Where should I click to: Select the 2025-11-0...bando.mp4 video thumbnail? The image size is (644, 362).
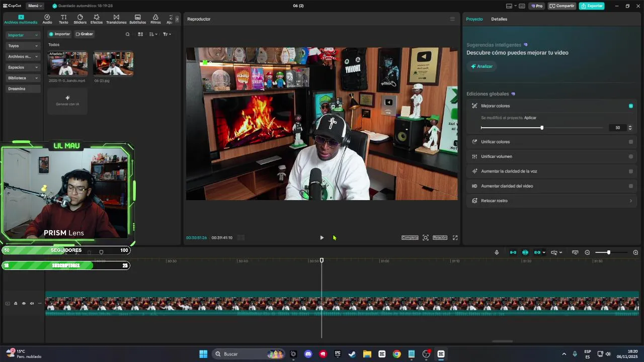tap(67, 63)
